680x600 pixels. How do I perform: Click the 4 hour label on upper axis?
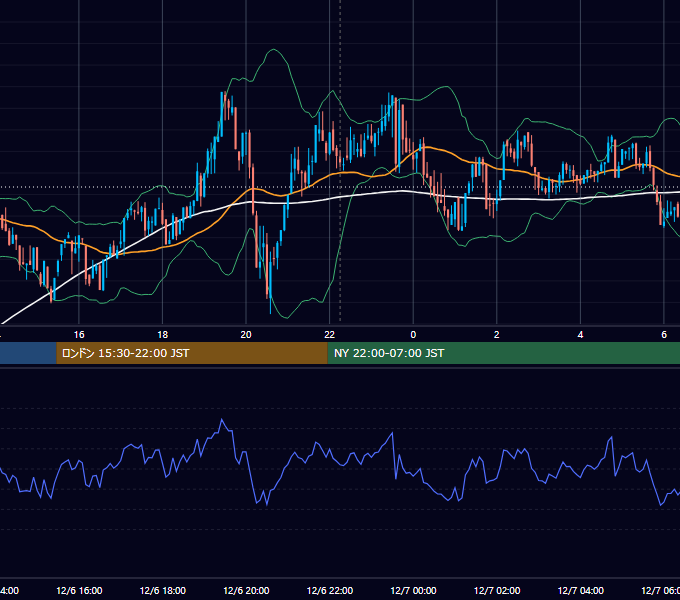pyautogui.click(x=580, y=335)
